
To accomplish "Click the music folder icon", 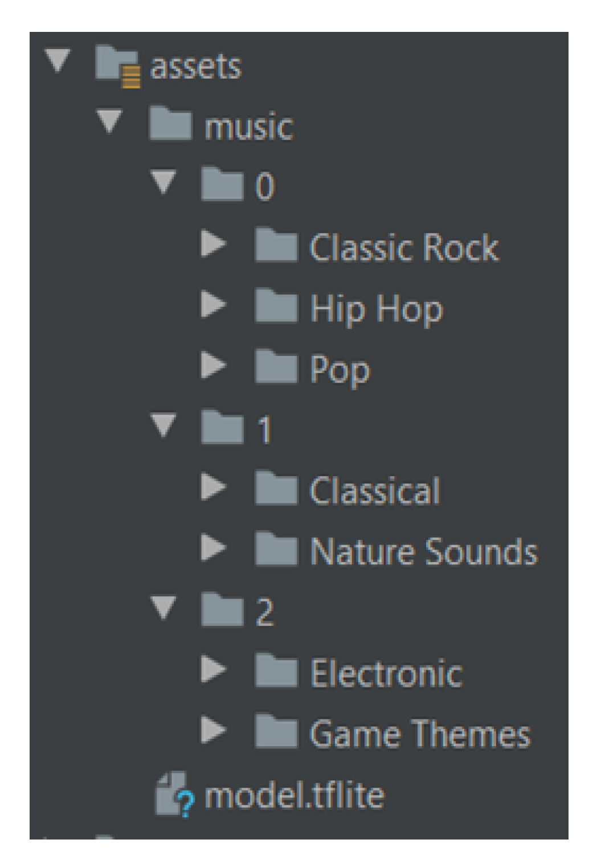I will (x=170, y=124).
